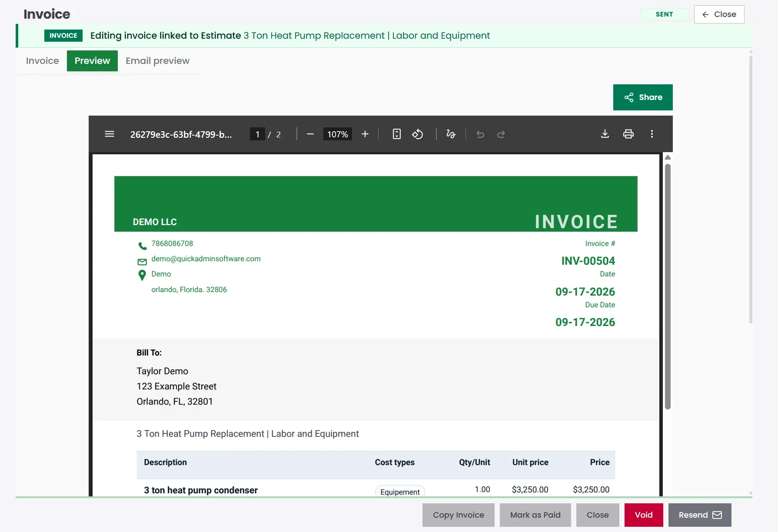Image resolution: width=778 pixels, height=532 pixels.
Task: Click the 107% zoom level field
Action: coord(338,134)
